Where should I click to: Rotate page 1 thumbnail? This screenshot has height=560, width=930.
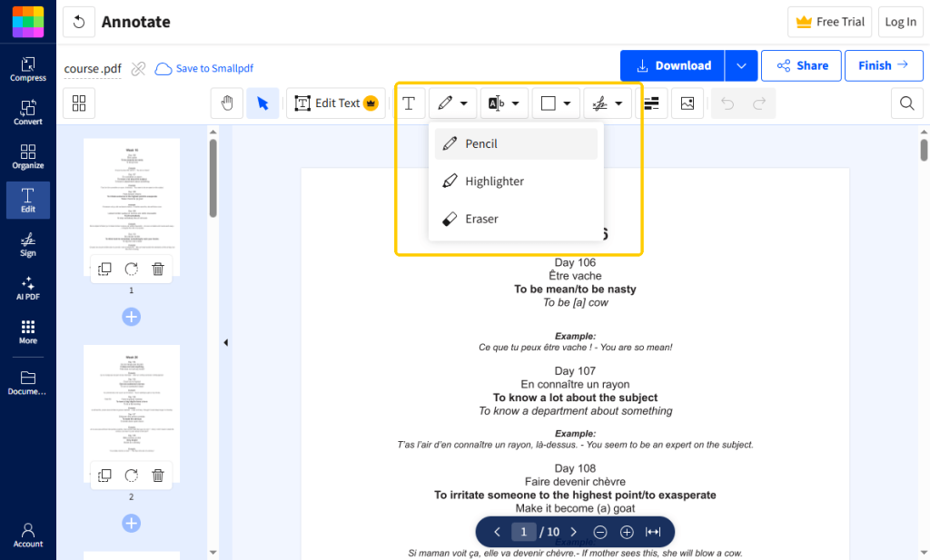pos(131,269)
